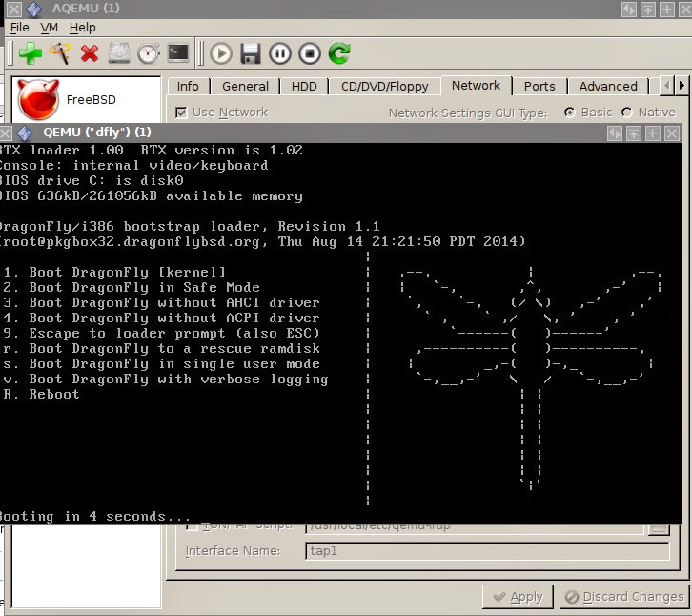
Task: Switch to the HDD tab
Action: click(x=304, y=86)
